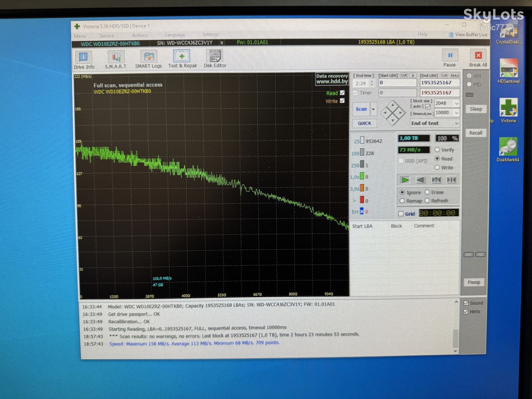Enable the Grid checkbox
532x399 pixels.
[401, 214]
